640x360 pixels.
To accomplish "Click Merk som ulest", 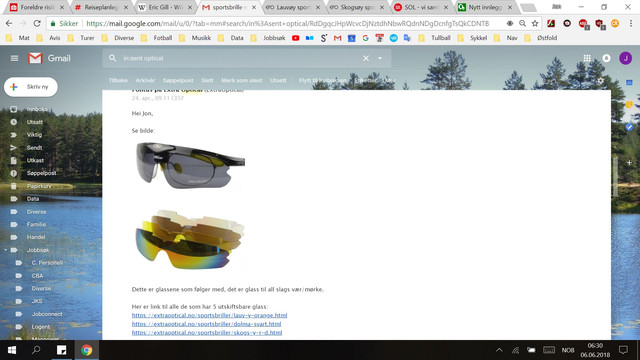I will (x=242, y=80).
